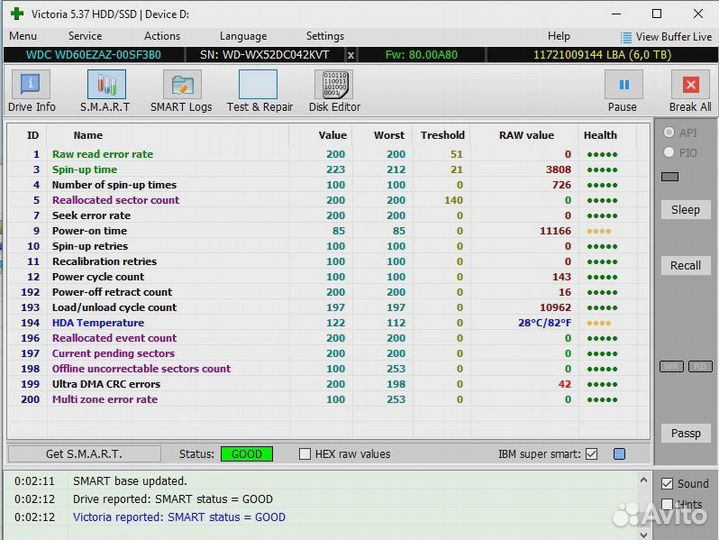The height and width of the screenshot is (540, 719).
Task: Select Multi zone error rate row
Action: coord(328,399)
